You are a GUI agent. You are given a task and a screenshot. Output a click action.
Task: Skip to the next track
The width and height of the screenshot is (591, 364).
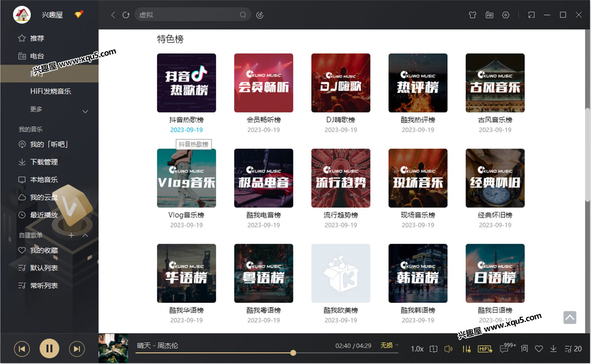click(x=77, y=349)
